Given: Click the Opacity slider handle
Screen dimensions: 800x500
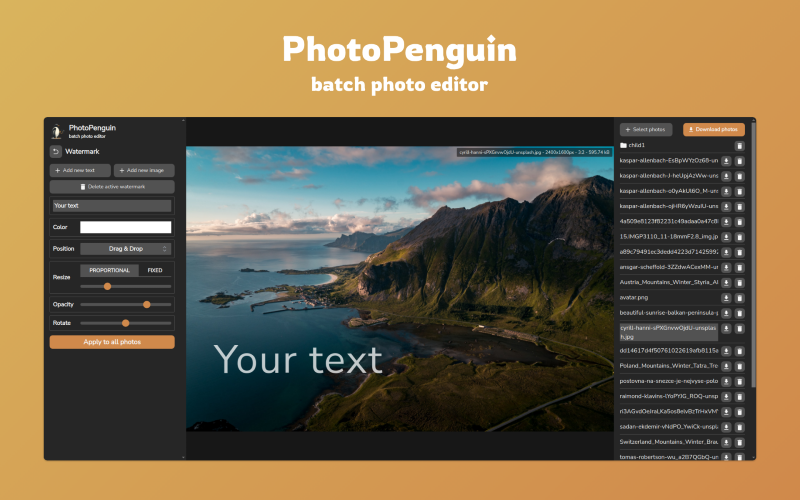Looking at the screenshot, I should pos(146,305).
